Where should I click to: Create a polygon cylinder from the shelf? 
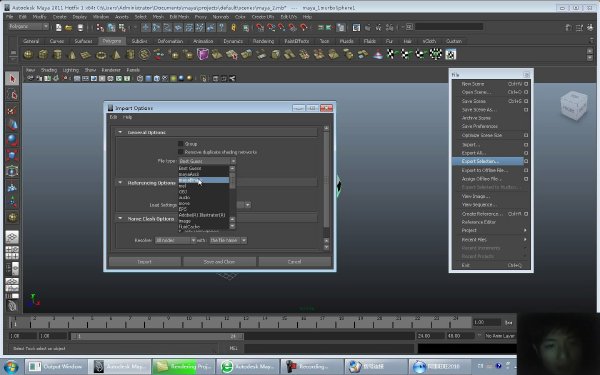[x=57, y=55]
